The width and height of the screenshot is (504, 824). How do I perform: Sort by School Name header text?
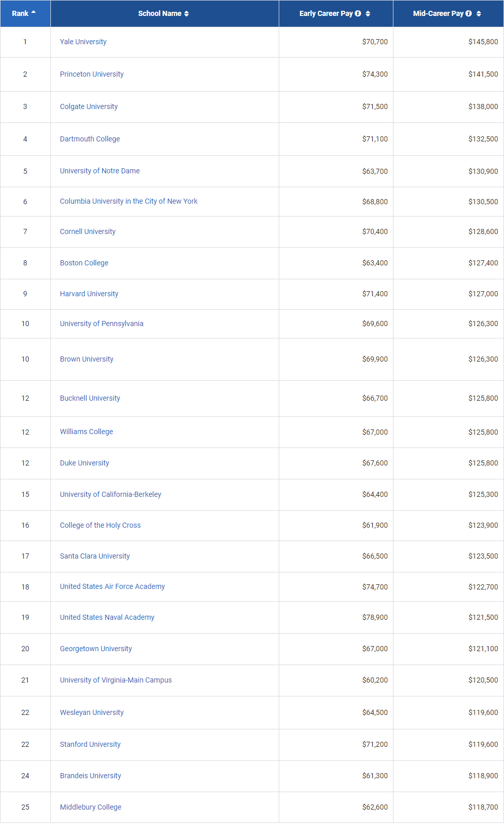159,14
